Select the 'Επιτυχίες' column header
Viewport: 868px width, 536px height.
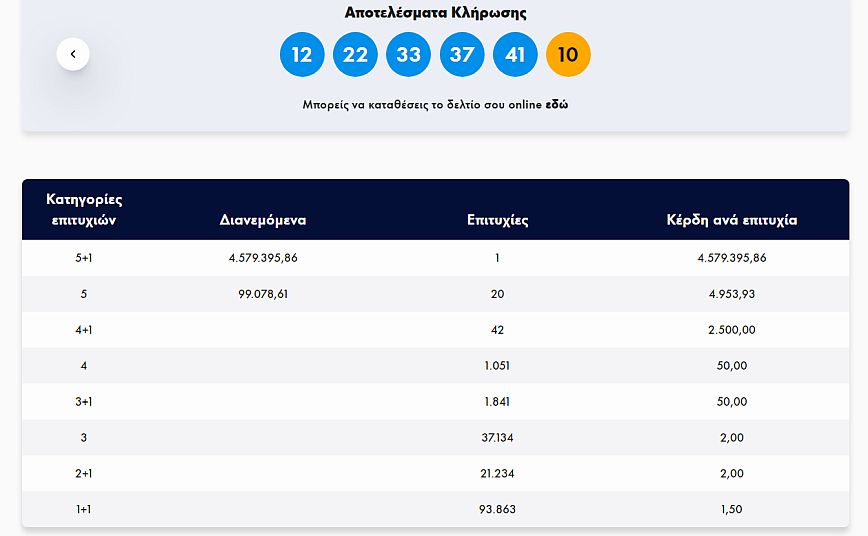(x=497, y=220)
